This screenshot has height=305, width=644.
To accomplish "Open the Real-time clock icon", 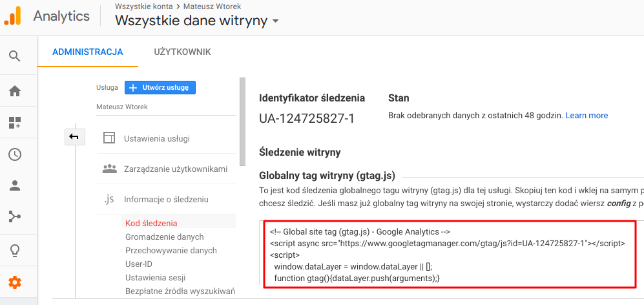I will [x=15, y=154].
